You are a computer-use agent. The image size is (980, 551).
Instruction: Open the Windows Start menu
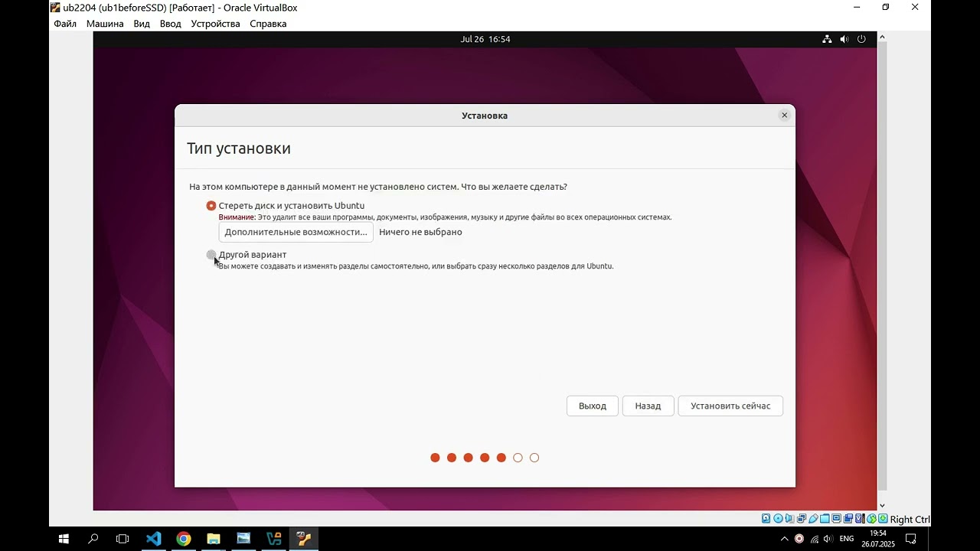pos(64,539)
